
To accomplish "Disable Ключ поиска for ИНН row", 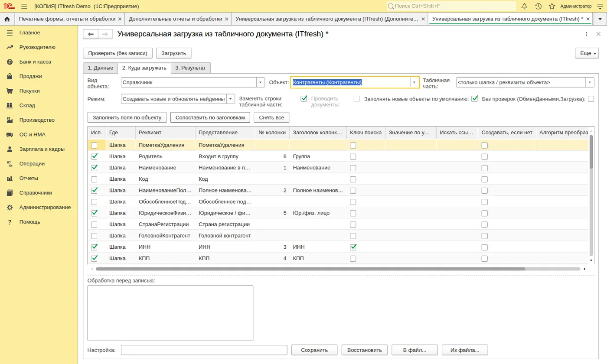I will click(353, 247).
